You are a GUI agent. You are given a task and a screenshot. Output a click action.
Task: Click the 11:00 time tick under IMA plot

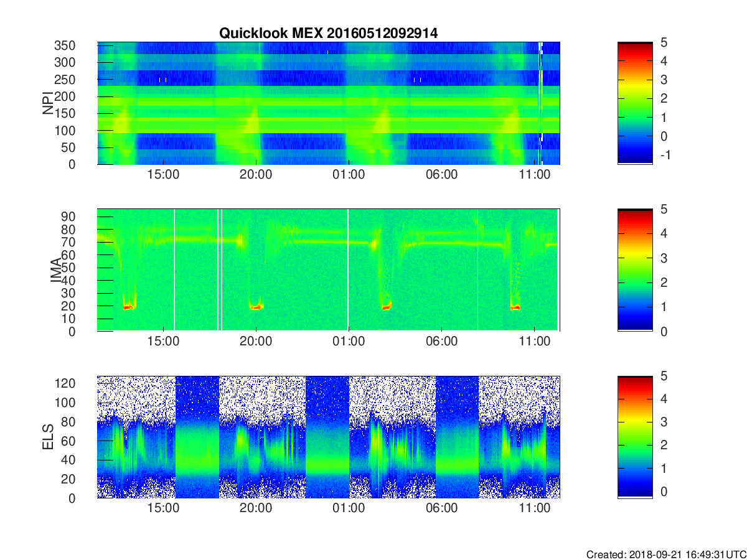534,342
